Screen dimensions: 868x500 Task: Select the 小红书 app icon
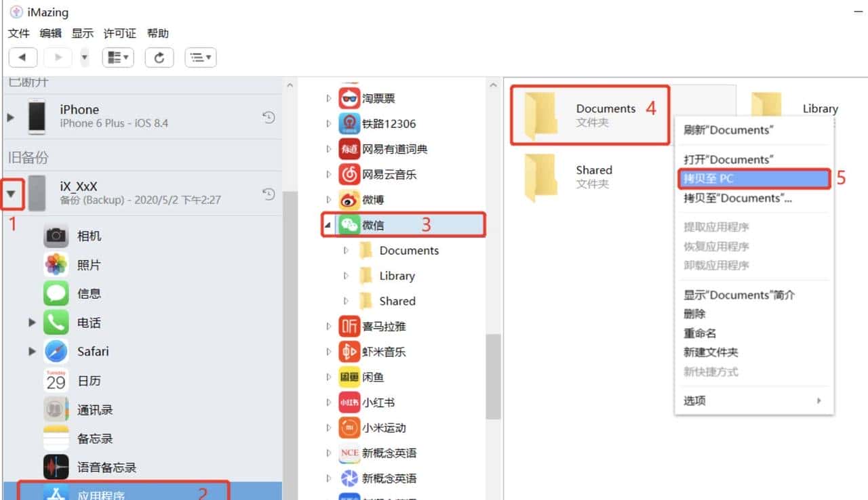pyautogui.click(x=348, y=402)
